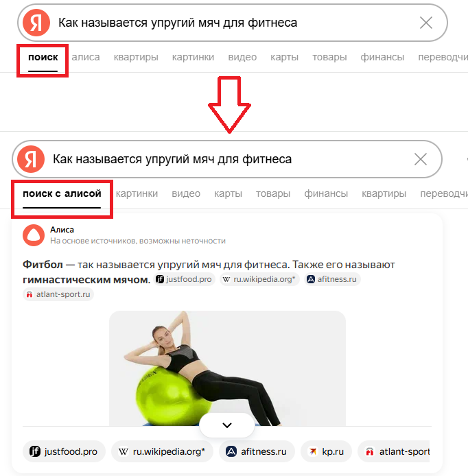
Task: Select the алиса tab in the top navigation
Action: (x=86, y=57)
